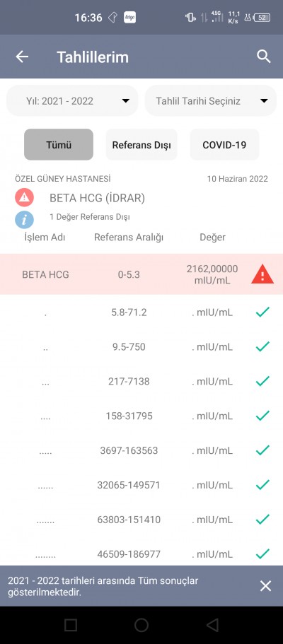
Task: Go back using the arrow icon
Action: [22, 57]
